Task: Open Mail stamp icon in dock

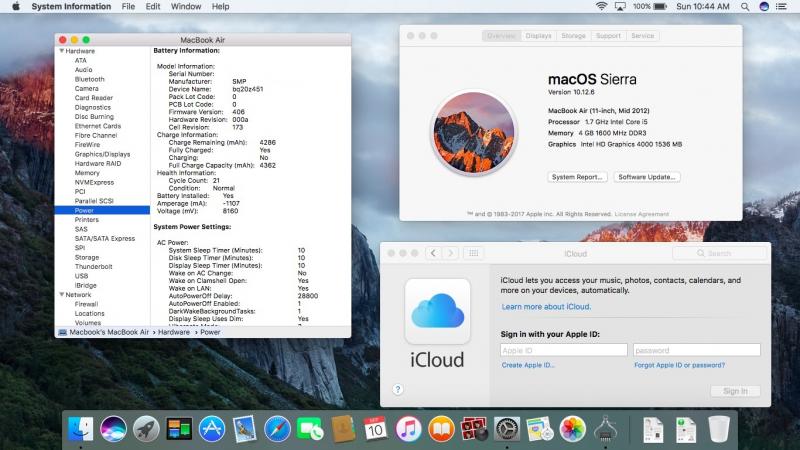Action: tap(245, 429)
